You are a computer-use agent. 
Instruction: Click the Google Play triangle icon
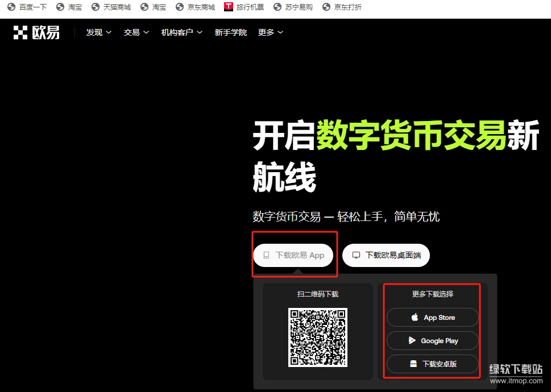click(412, 341)
